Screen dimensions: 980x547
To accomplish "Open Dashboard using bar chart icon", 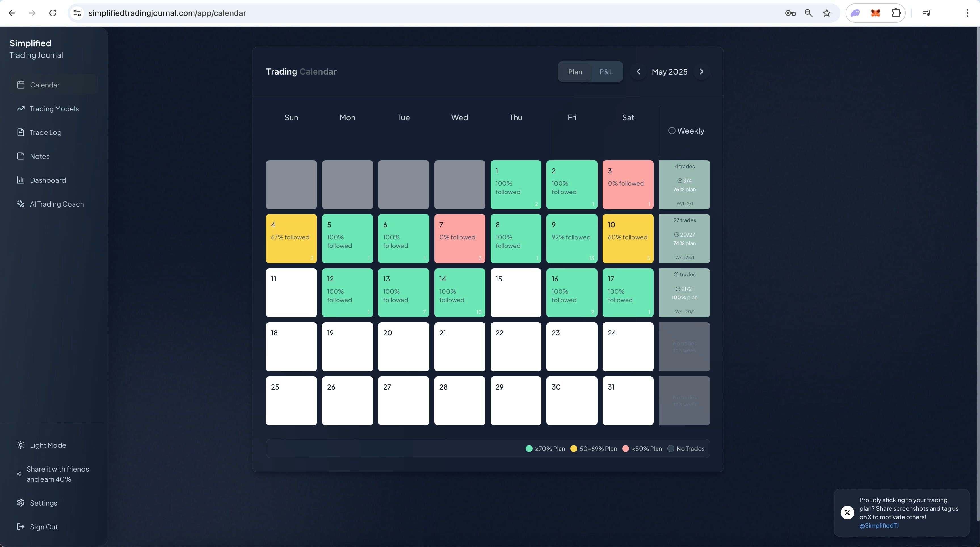I will tap(20, 180).
